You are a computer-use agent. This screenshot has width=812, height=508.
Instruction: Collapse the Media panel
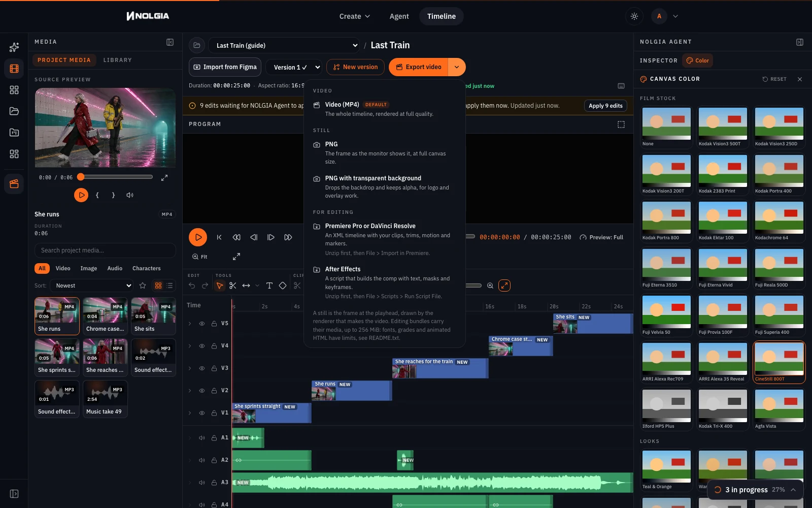tap(170, 42)
